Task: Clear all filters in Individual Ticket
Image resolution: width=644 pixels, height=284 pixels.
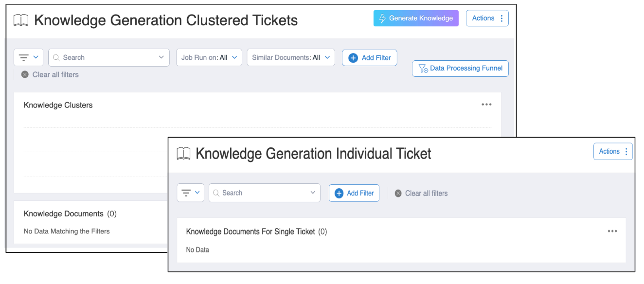Action: tap(421, 194)
